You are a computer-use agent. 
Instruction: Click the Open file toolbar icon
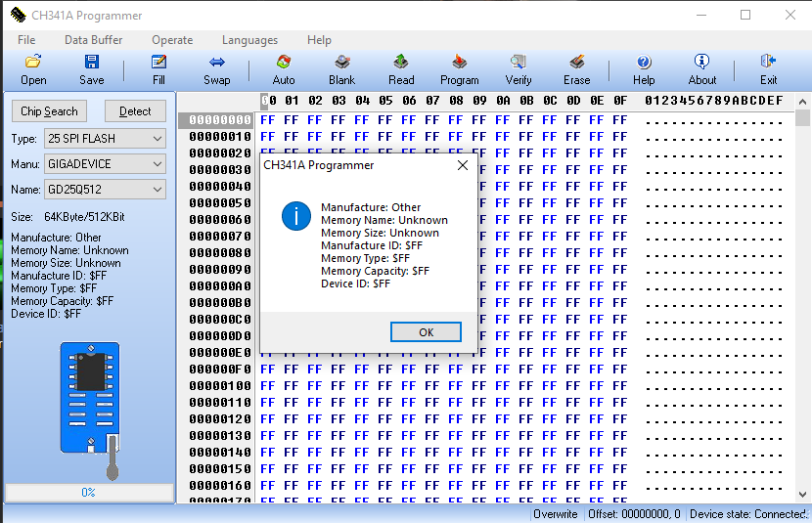coord(33,63)
